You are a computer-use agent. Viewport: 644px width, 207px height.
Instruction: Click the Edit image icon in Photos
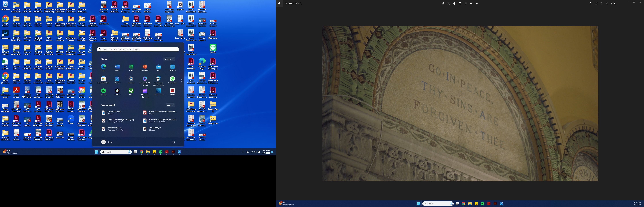coord(442,3)
